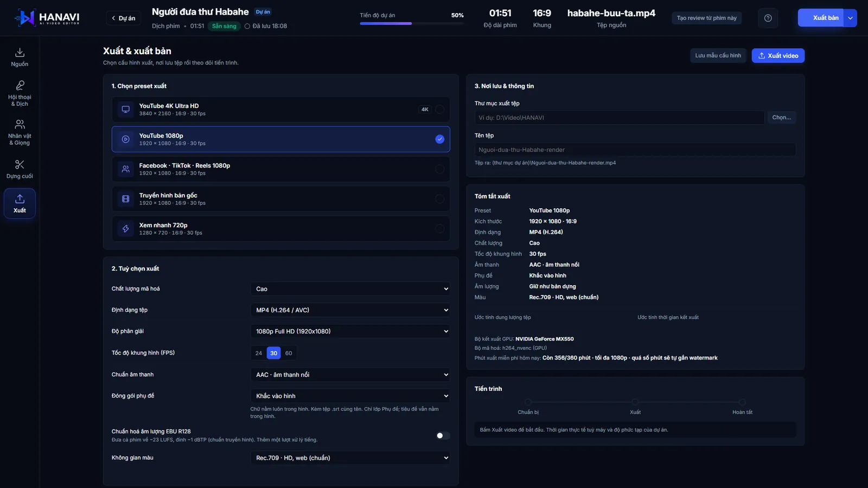The height and width of the screenshot is (488, 868).
Task: Click the help question mark icon
Action: [768, 18]
